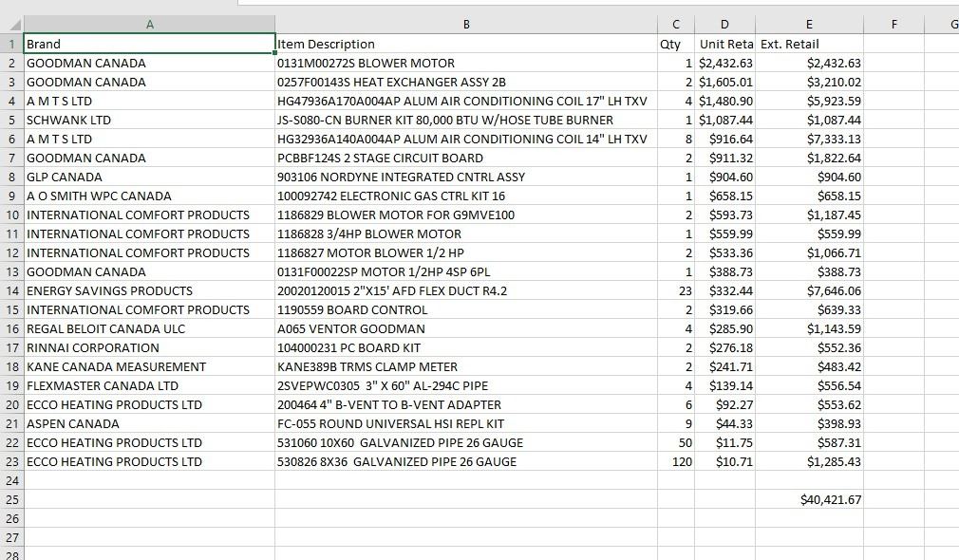
Task: Click column D header
Action: point(725,25)
